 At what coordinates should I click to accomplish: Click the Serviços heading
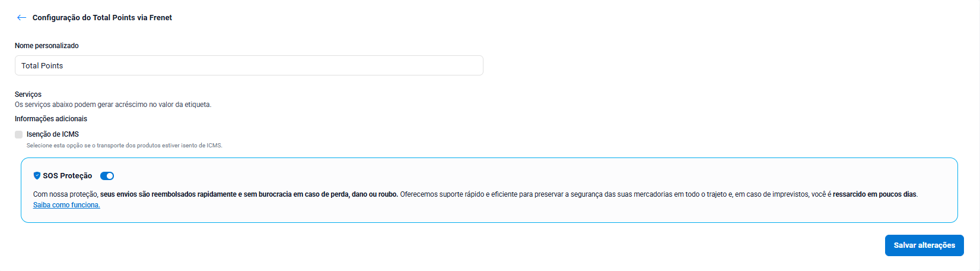[x=28, y=94]
